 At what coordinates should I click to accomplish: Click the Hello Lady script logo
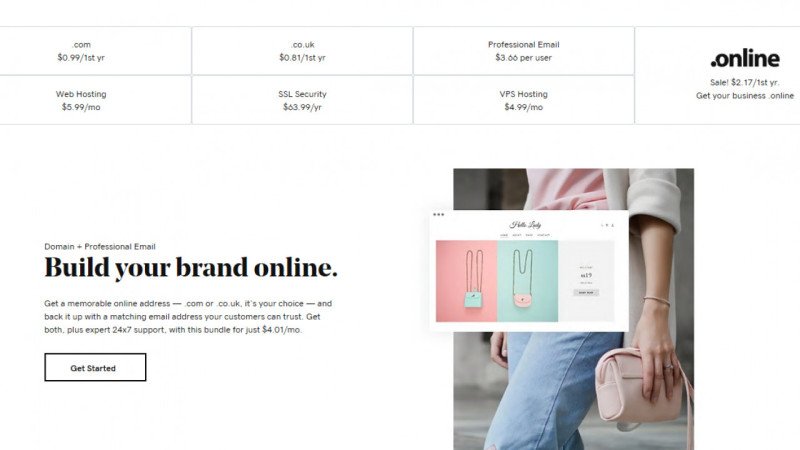tap(526, 224)
